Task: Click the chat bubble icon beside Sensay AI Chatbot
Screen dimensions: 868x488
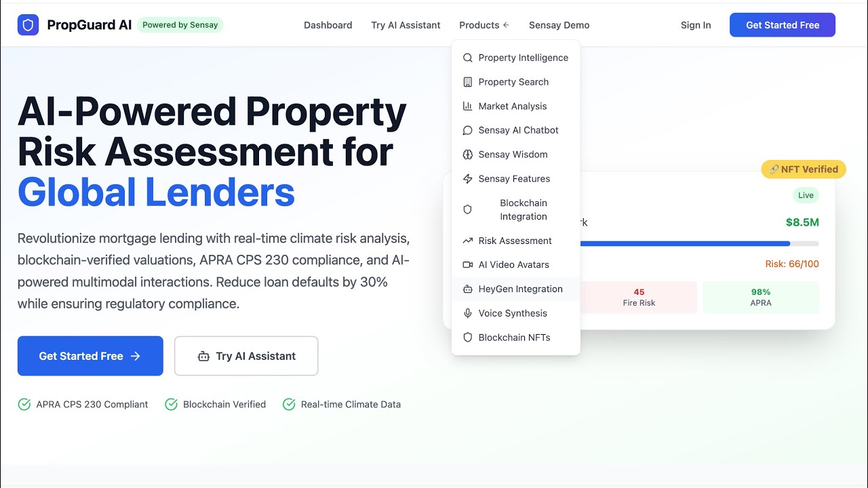Action: tap(467, 130)
